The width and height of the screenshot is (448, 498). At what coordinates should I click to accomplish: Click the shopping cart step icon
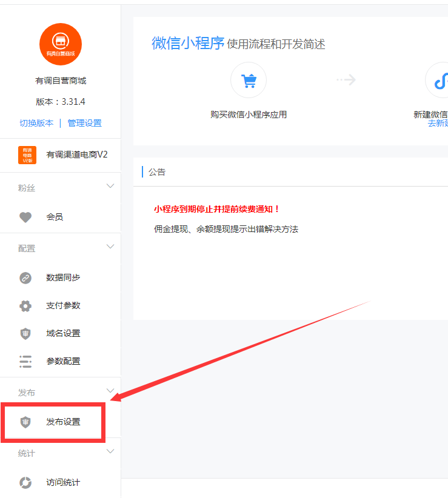249,80
